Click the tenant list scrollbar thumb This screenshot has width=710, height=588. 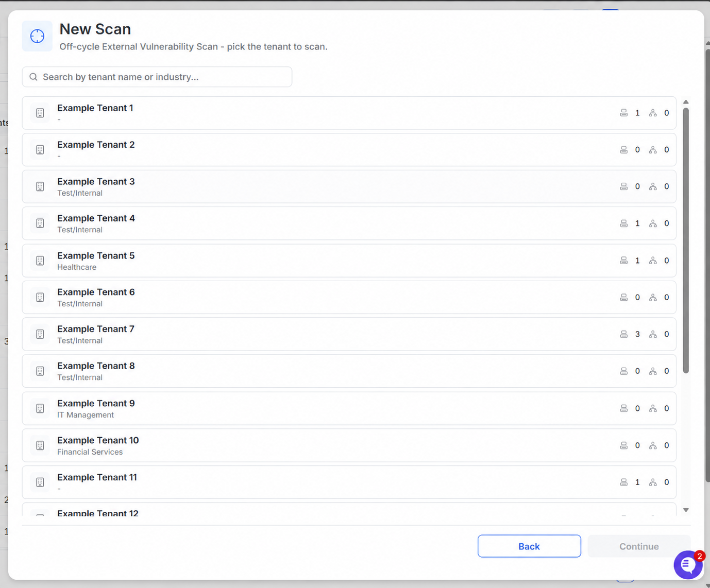686,240
